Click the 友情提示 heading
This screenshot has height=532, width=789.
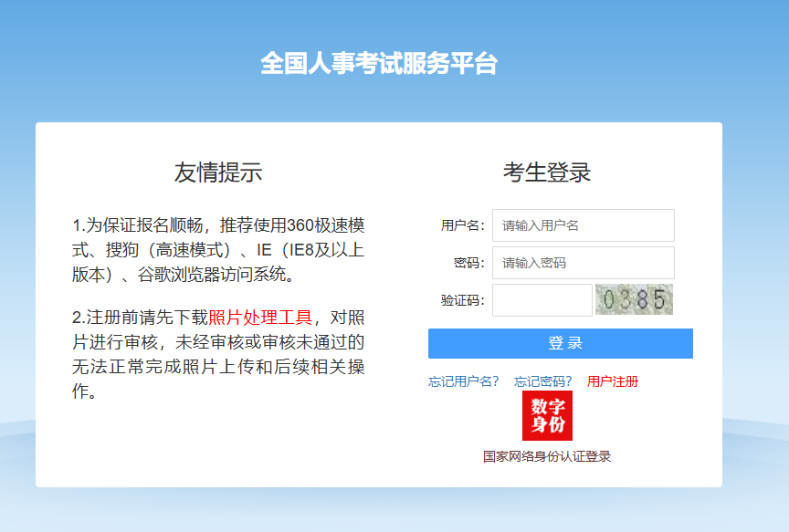pos(218,172)
